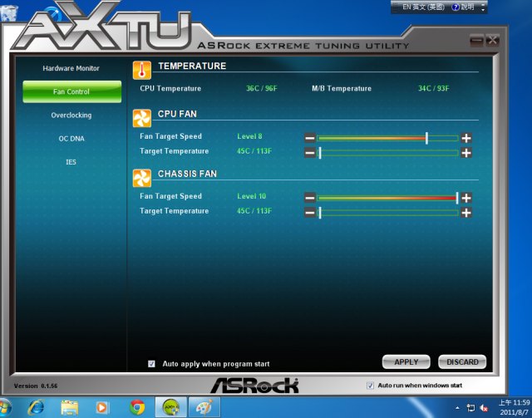Click the DISCARD button
532x418 pixels.
tap(462, 362)
